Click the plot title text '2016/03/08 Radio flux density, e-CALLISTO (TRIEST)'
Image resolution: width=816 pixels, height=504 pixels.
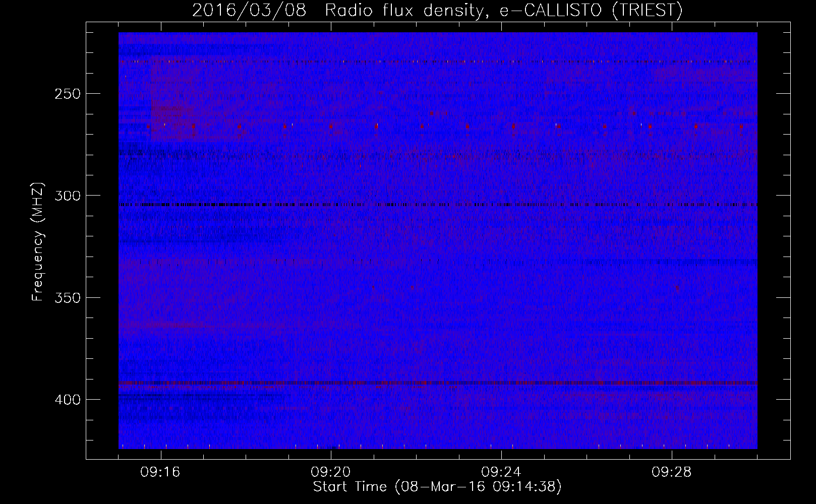click(x=437, y=10)
